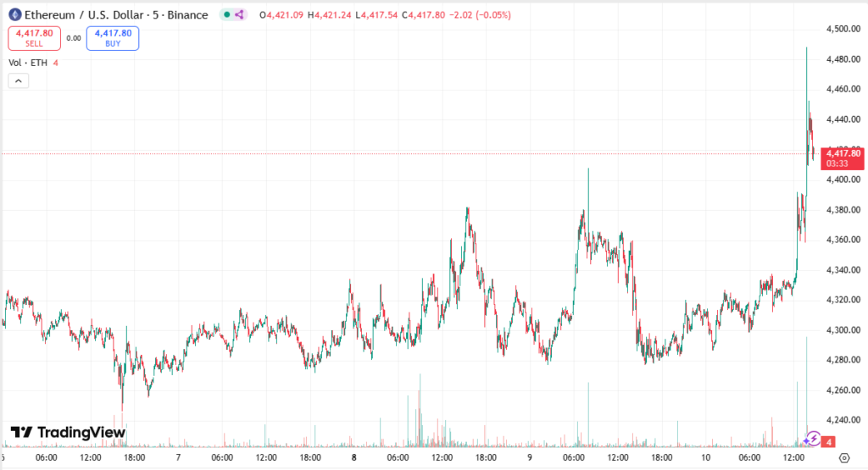Click the purple data-feed icon next to the status dot
This screenshot has height=470, width=868.
pyautogui.click(x=239, y=14)
